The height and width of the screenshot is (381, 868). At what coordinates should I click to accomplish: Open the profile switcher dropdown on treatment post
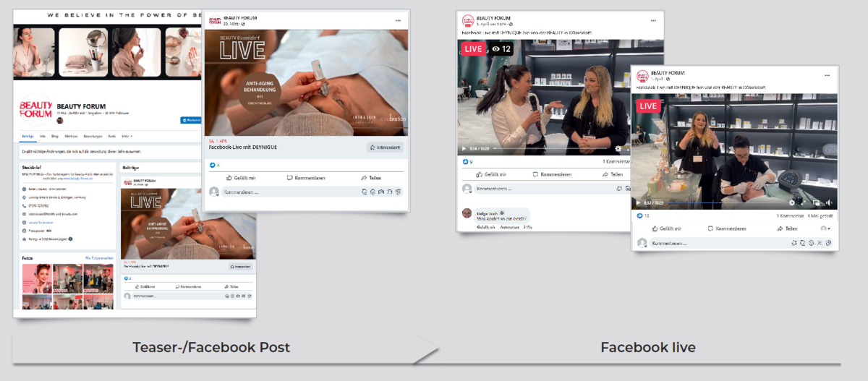click(x=825, y=228)
